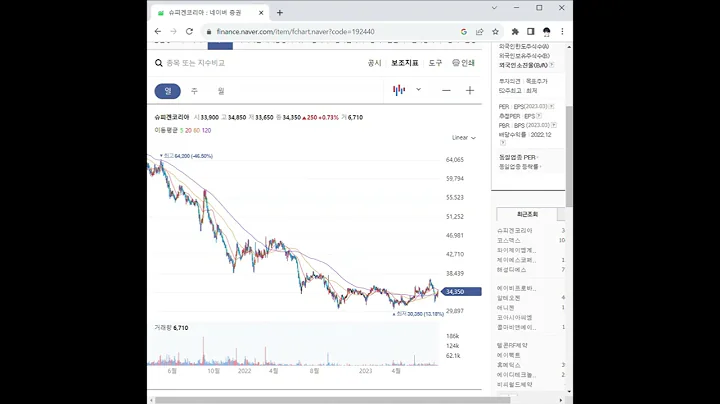
Task: Open 코스맥스 in recent list
Action: 508,241
